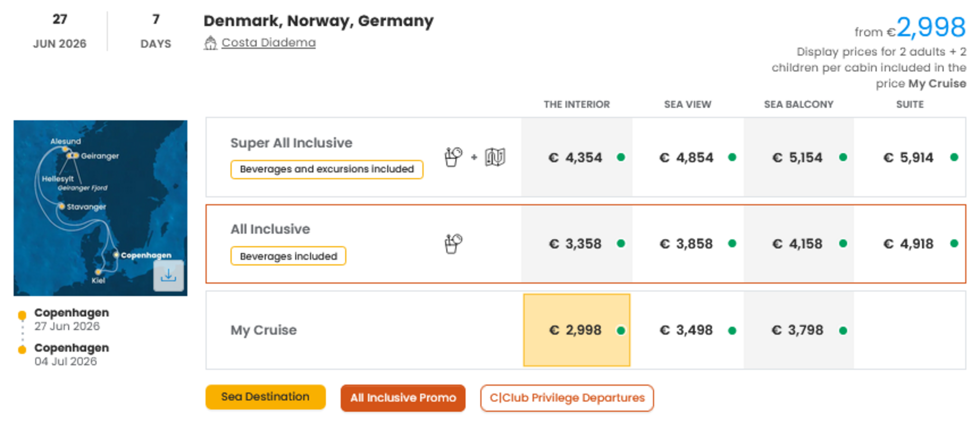The width and height of the screenshot is (980, 422).
Task: Choose My Cruise Sea View € 3,498
Action: tap(686, 330)
